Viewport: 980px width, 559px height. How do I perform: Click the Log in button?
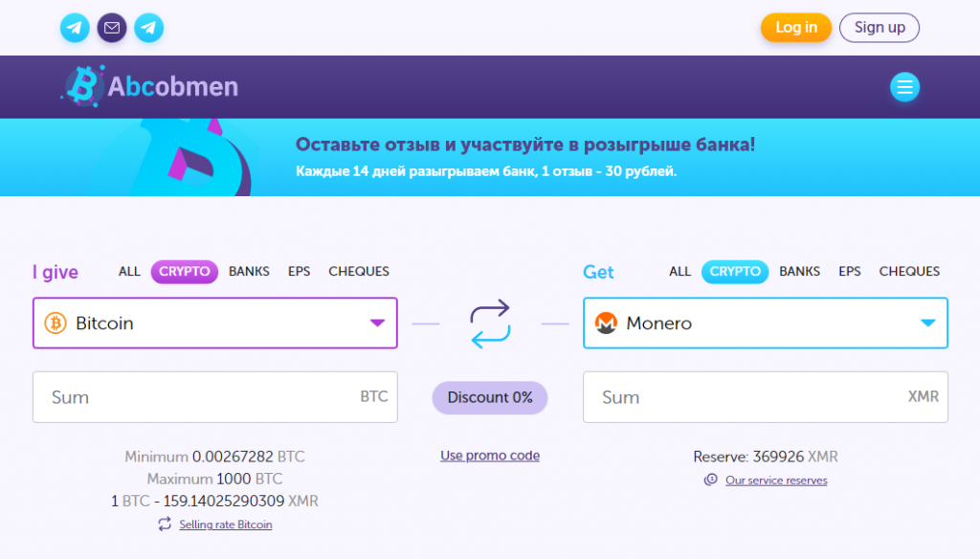tap(795, 27)
